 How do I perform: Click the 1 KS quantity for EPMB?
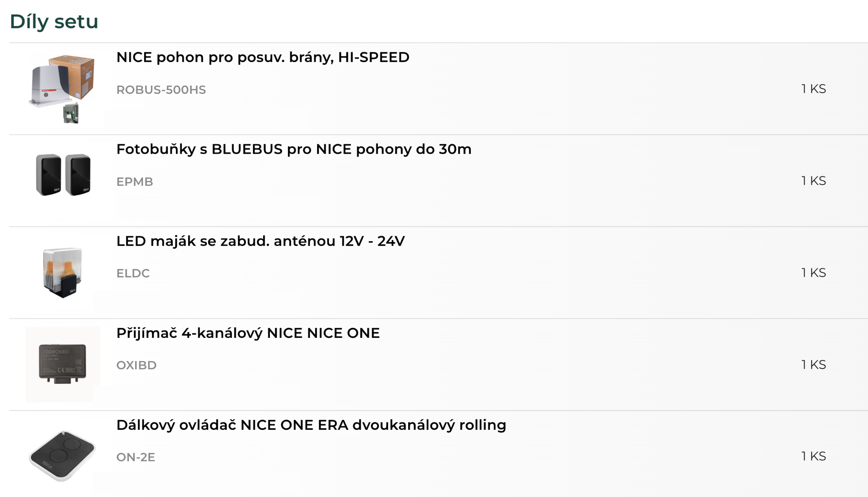[814, 181]
